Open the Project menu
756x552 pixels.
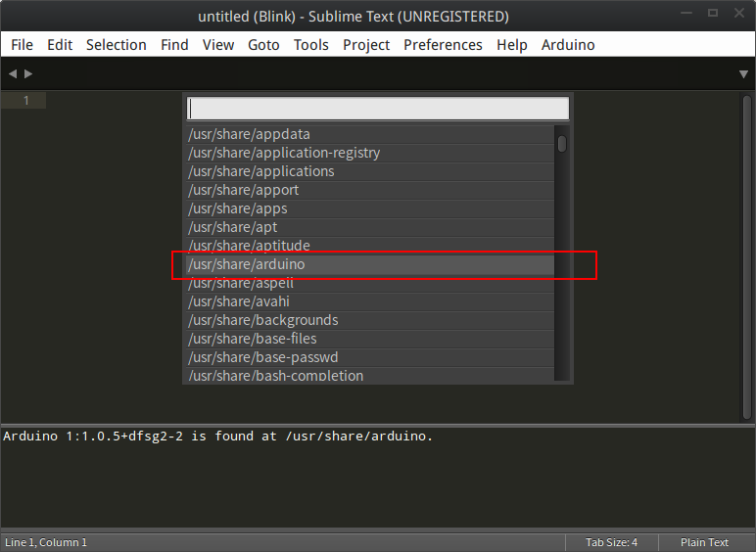click(x=366, y=45)
